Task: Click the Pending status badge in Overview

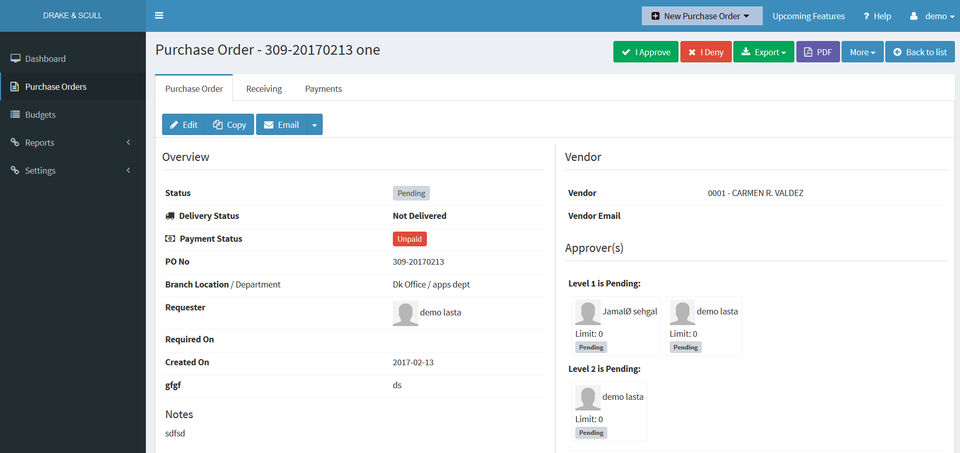Action: click(x=411, y=193)
